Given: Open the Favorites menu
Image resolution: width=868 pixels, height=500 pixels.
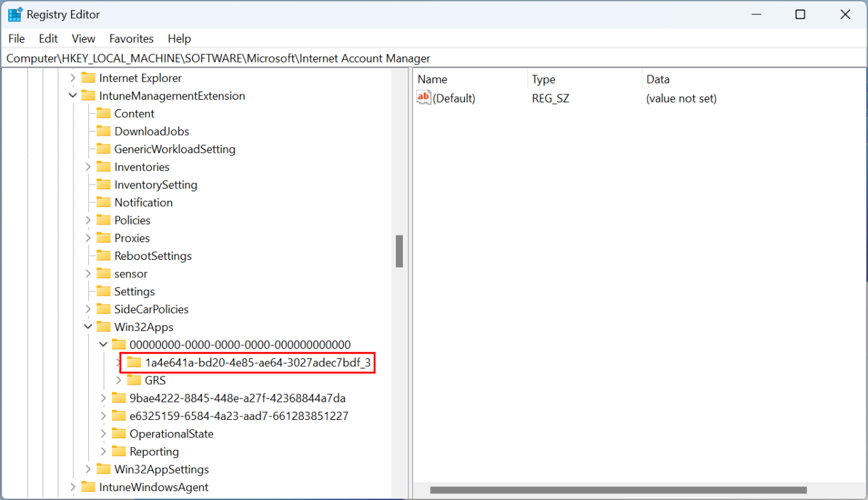Looking at the screenshot, I should click(x=131, y=39).
